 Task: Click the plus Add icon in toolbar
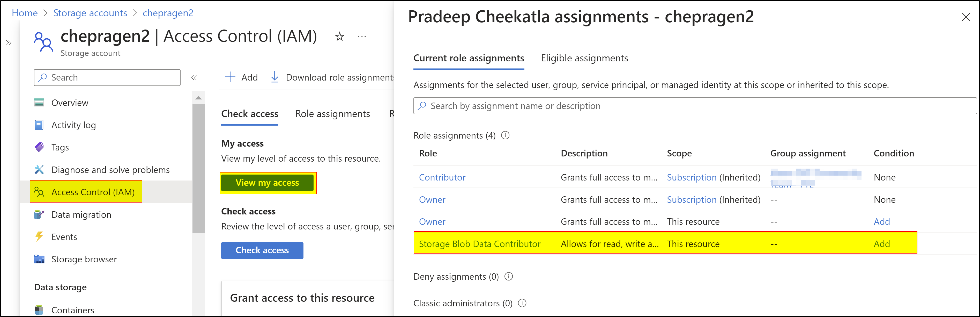point(230,77)
